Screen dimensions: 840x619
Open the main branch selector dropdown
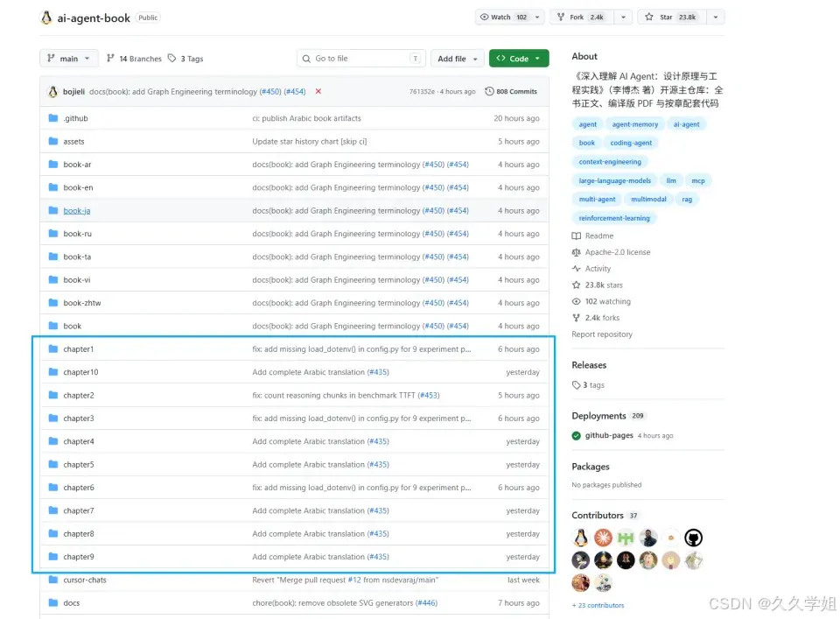(x=68, y=59)
